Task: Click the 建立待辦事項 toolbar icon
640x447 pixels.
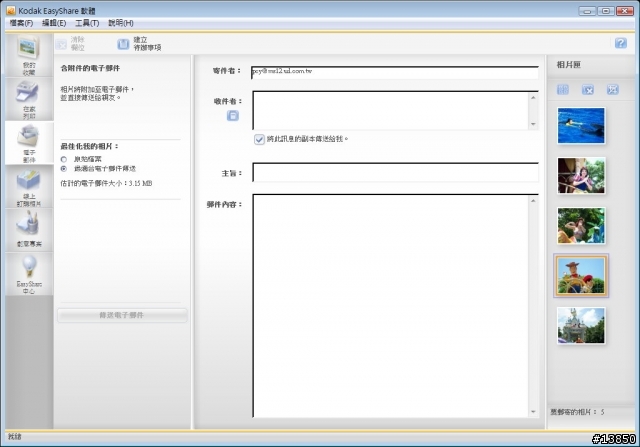Action: click(x=123, y=44)
